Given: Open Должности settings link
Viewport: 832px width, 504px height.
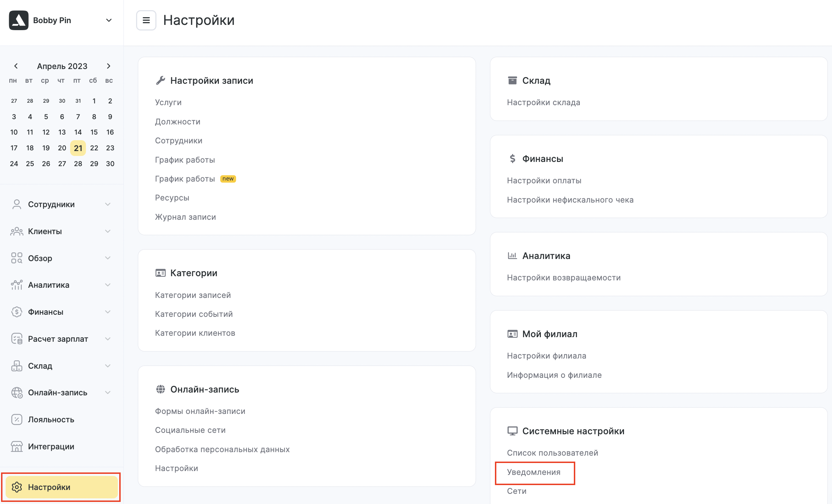Looking at the screenshot, I should pos(178,122).
